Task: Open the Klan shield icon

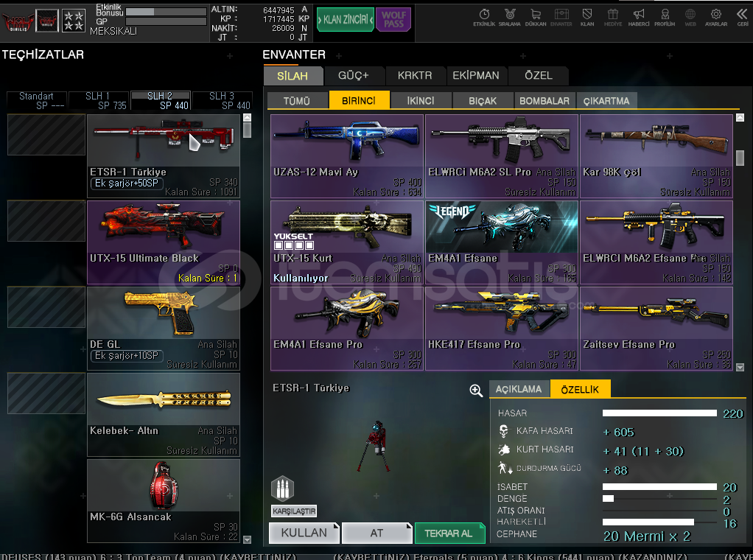Action: pyautogui.click(x=586, y=17)
